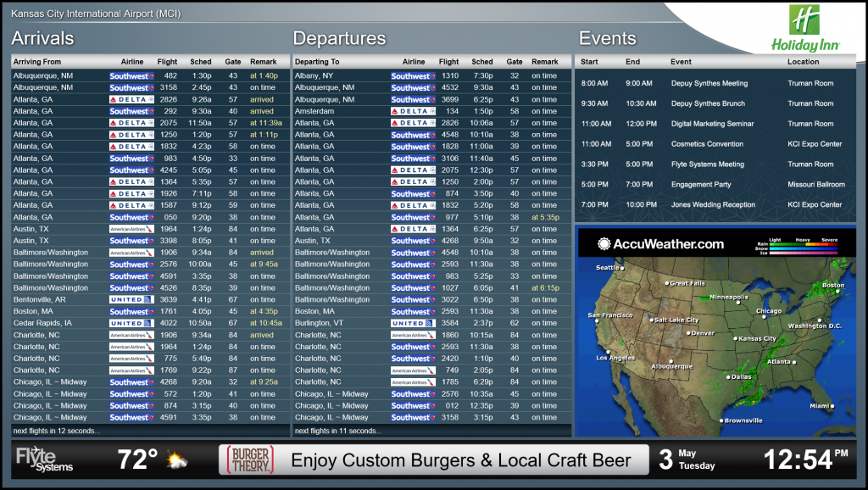The height and width of the screenshot is (490, 868).
Task: Select the Jones Wedding Reception event row
Action: pos(712,204)
